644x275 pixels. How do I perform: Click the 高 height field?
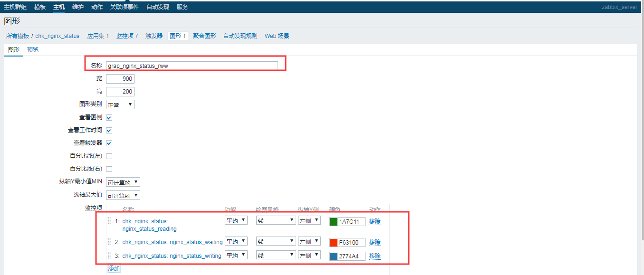click(x=120, y=92)
